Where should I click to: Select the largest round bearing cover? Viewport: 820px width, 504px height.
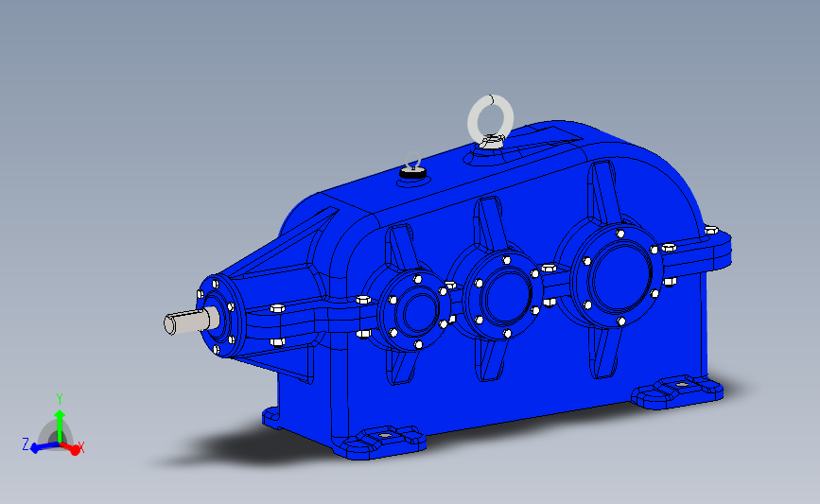click(619, 276)
